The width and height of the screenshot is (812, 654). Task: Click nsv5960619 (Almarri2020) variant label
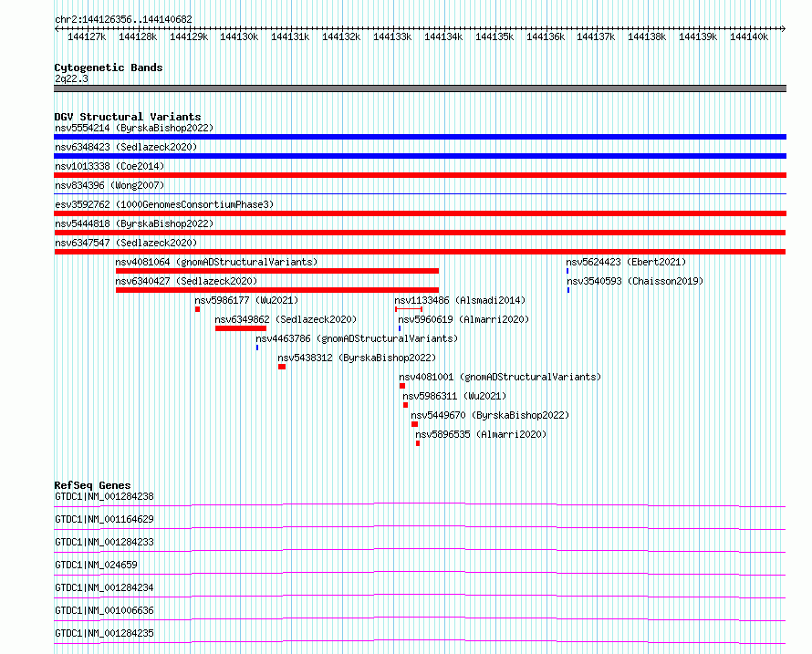pyautogui.click(x=463, y=319)
